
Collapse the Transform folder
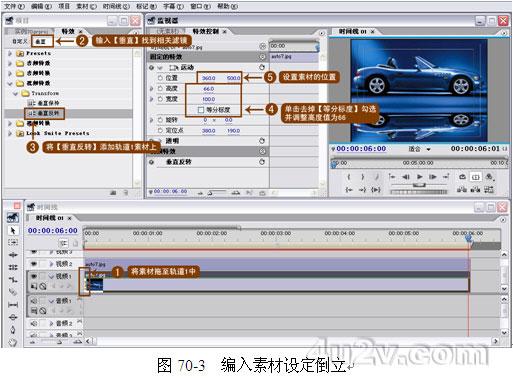[x=15, y=93]
